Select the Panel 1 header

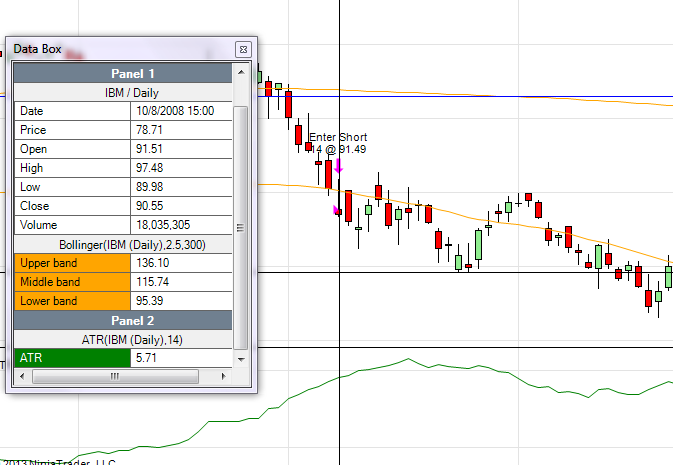pos(123,73)
